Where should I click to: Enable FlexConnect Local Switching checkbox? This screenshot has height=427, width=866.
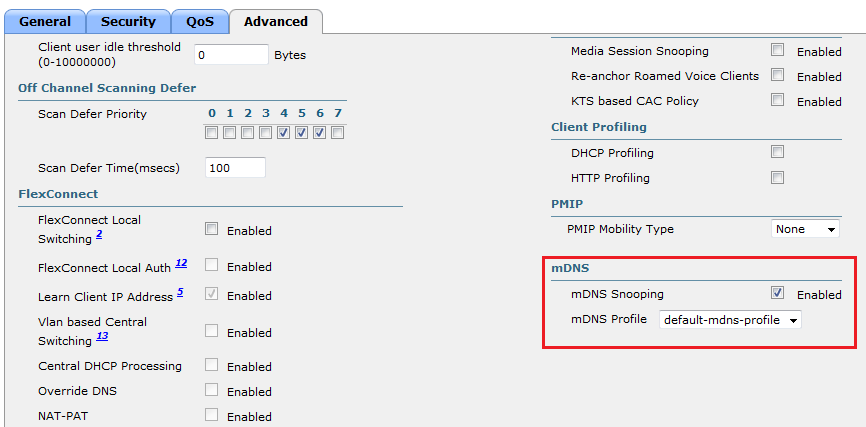point(211,229)
